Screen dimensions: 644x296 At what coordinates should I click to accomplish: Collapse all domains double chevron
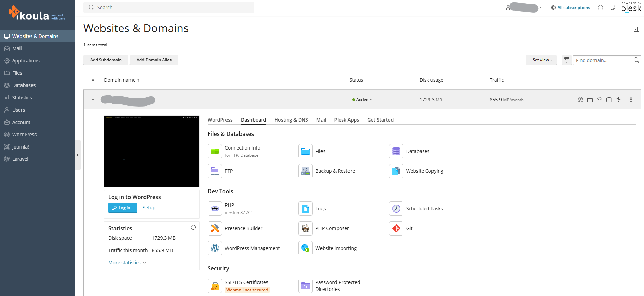[x=93, y=80]
